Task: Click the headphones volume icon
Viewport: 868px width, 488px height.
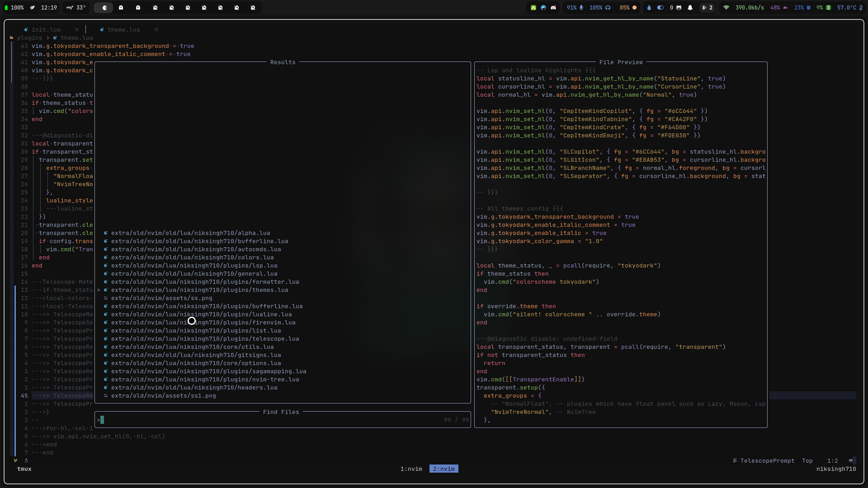Action: pyautogui.click(x=608, y=8)
